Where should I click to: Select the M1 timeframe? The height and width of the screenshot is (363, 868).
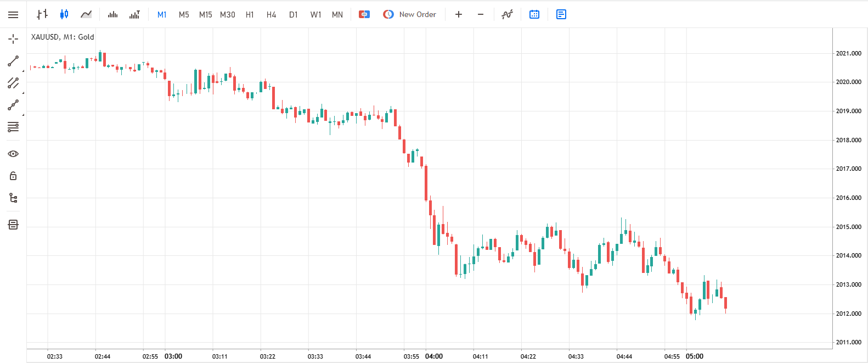click(x=162, y=15)
